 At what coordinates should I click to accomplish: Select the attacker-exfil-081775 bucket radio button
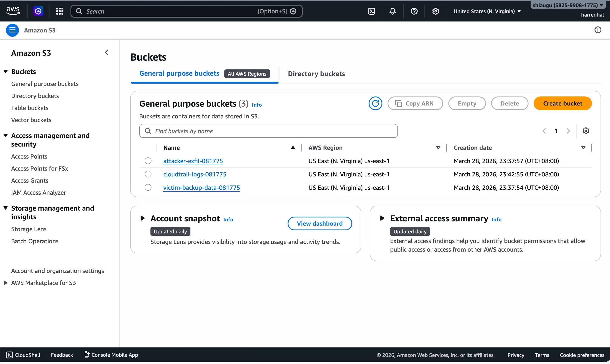point(148,161)
